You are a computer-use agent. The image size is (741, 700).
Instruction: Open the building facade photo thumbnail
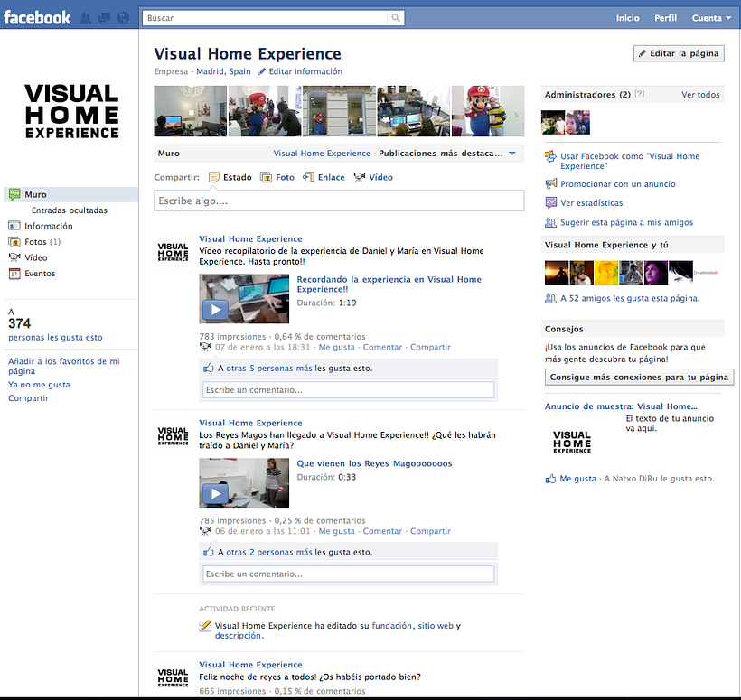(x=339, y=111)
